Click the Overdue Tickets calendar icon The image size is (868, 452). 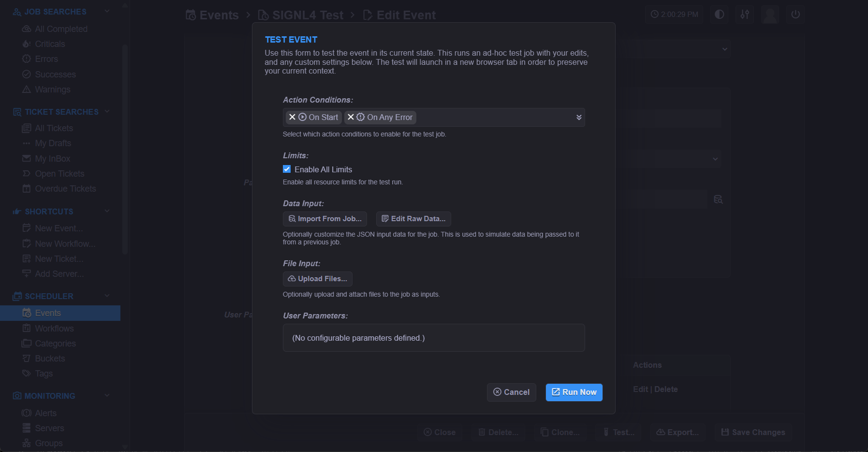click(x=27, y=189)
